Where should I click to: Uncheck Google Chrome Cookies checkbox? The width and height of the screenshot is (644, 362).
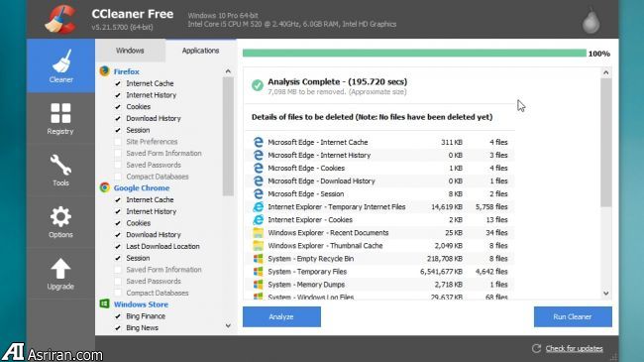pos(118,223)
